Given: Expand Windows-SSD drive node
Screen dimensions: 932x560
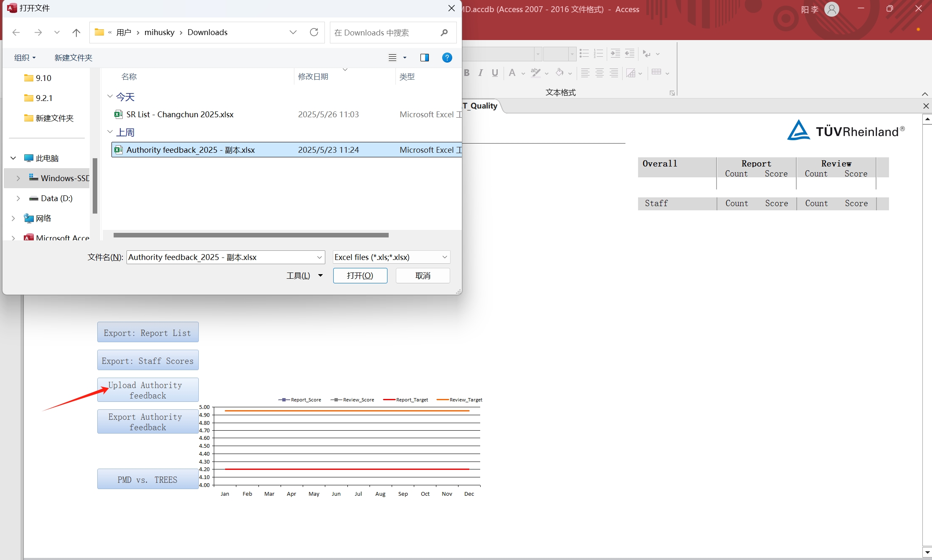Looking at the screenshot, I should click(x=18, y=178).
